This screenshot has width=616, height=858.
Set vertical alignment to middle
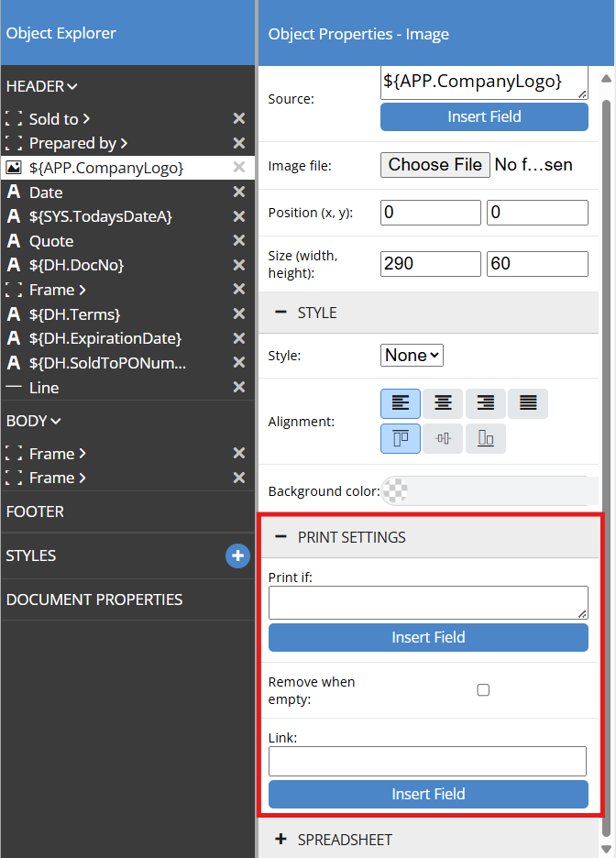(x=443, y=439)
